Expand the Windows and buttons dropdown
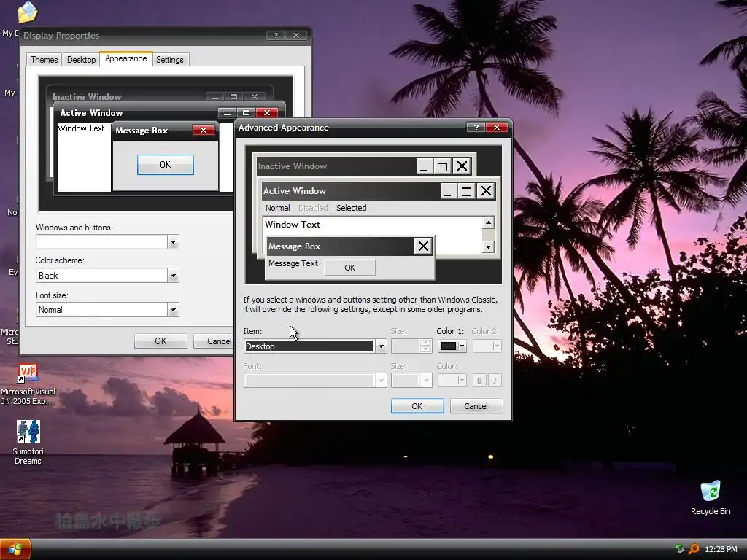 tap(173, 242)
